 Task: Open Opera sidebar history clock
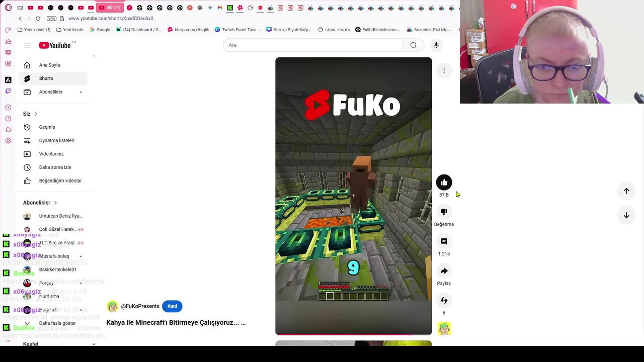[x=8, y=119]
